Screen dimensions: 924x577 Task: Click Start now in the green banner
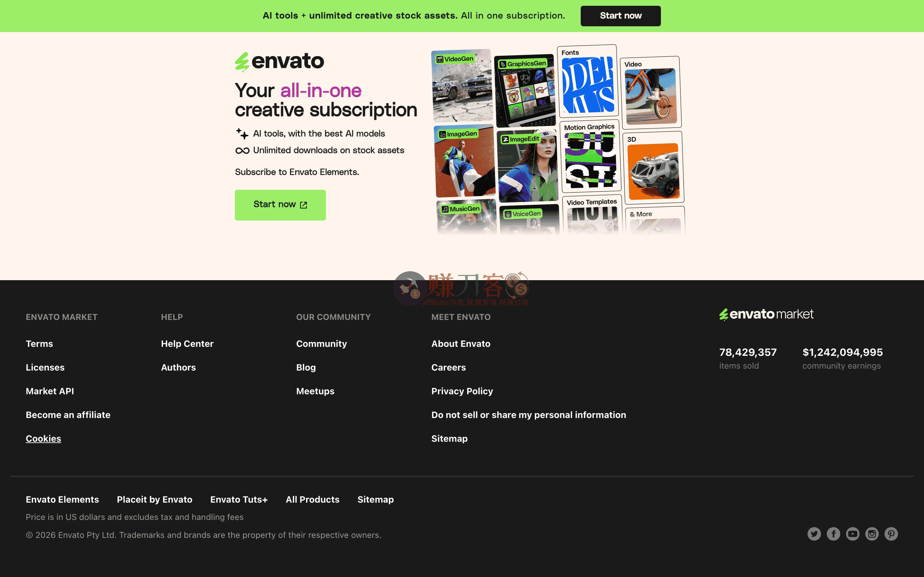pos(620,16)
